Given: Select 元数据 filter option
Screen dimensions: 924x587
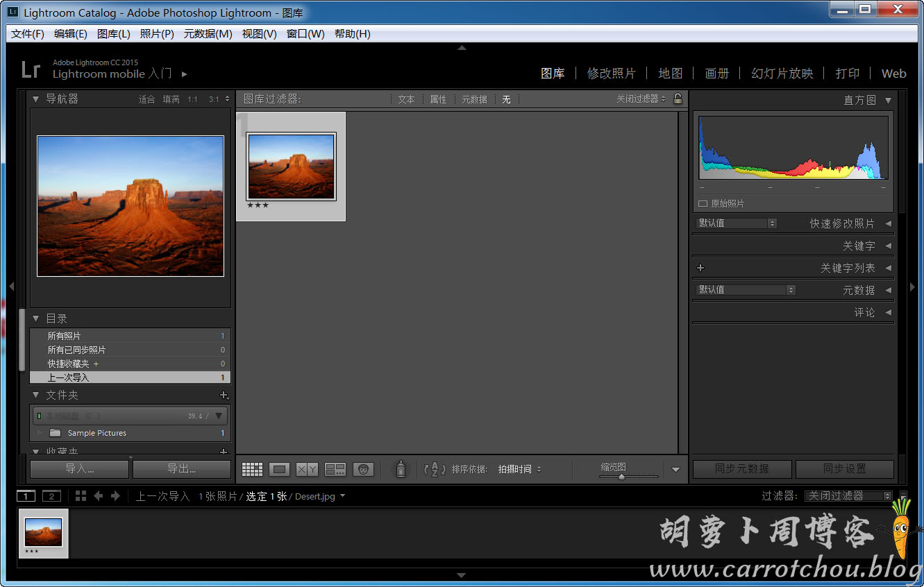Looking at the screenshot, I should [x=474, y=99].
